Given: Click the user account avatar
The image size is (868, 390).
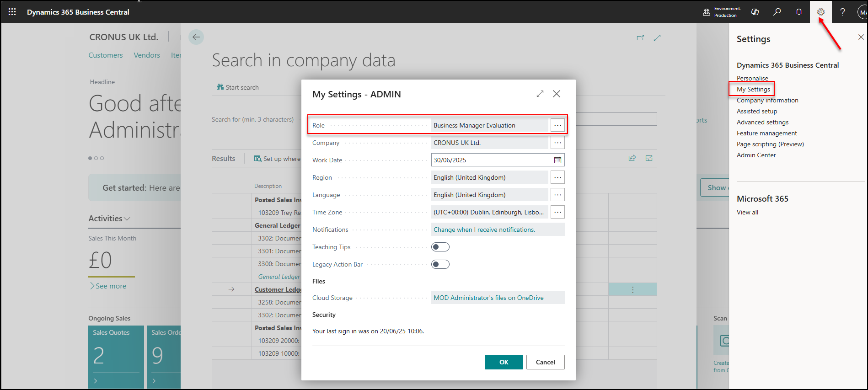Looking at the screenshot, I should click(863, 12).
